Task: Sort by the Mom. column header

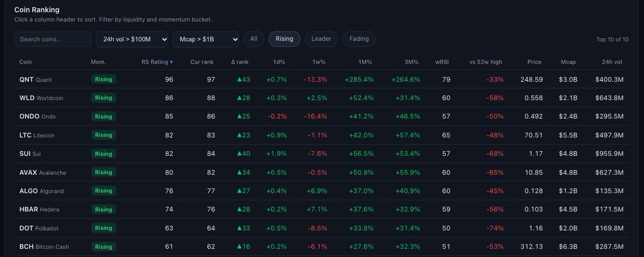Action: click(98, 62)
